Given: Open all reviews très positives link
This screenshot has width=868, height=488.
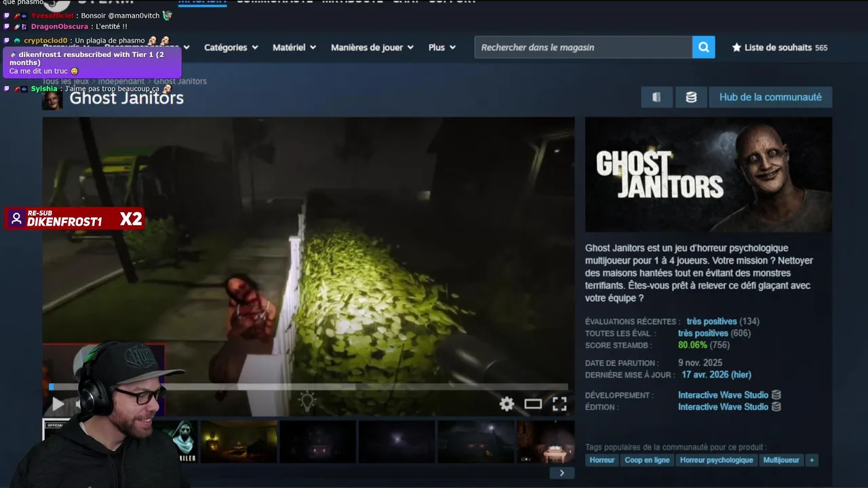Looking at the screenshot, I should (x=703, y=333).
